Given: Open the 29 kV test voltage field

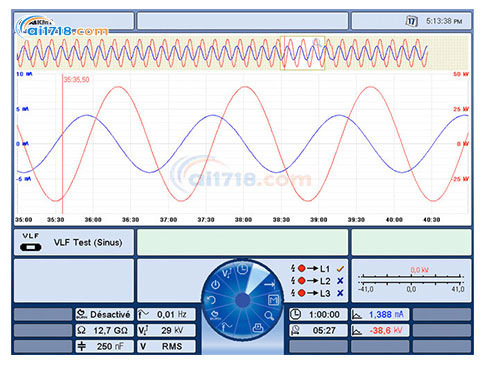Looking at the screenshot, I should [166, 330].
